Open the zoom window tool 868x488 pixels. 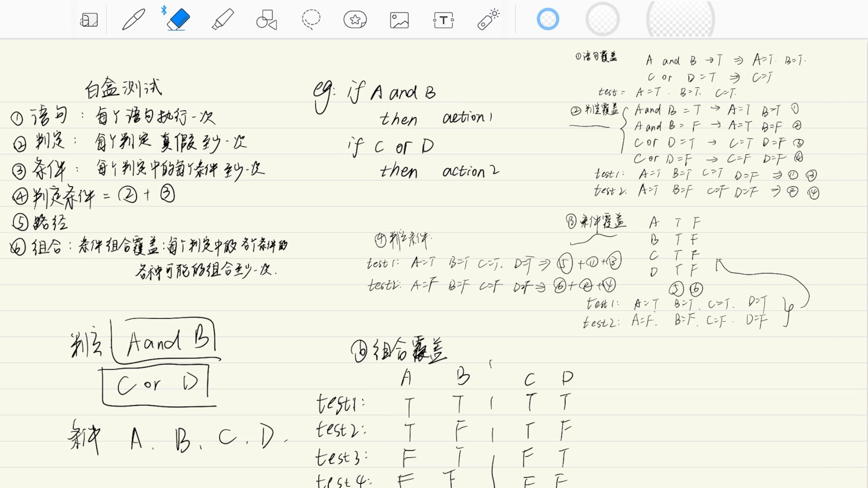point(89,20)
